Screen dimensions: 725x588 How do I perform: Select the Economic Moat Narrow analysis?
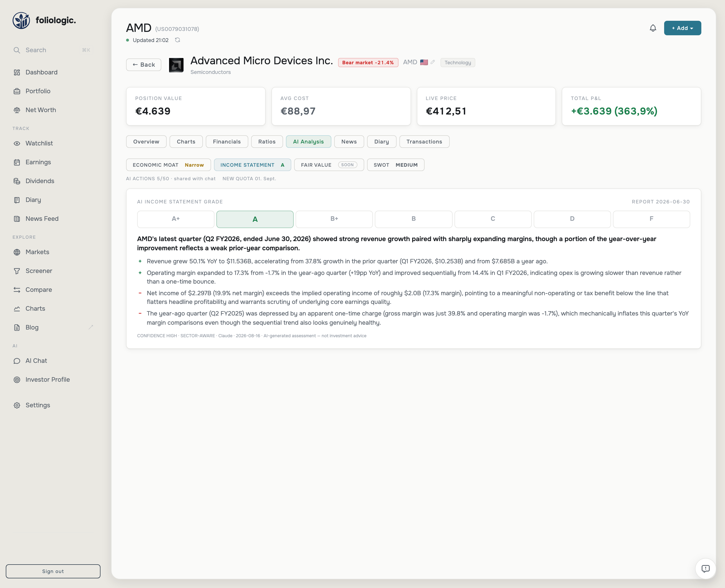168,165
